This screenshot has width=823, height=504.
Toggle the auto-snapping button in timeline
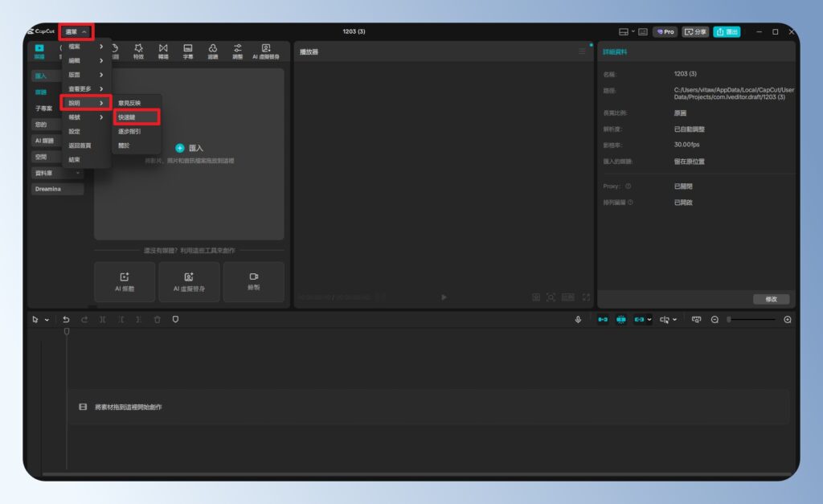click(x=621, y=319)
